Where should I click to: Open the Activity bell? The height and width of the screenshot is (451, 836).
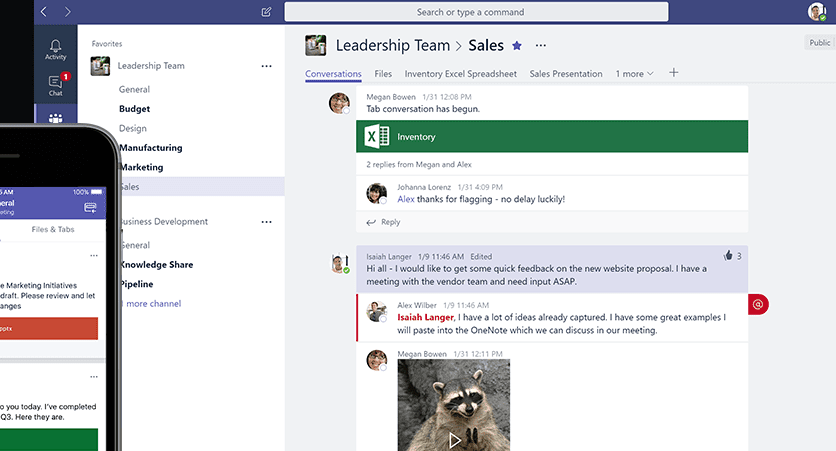click(55, 50)
